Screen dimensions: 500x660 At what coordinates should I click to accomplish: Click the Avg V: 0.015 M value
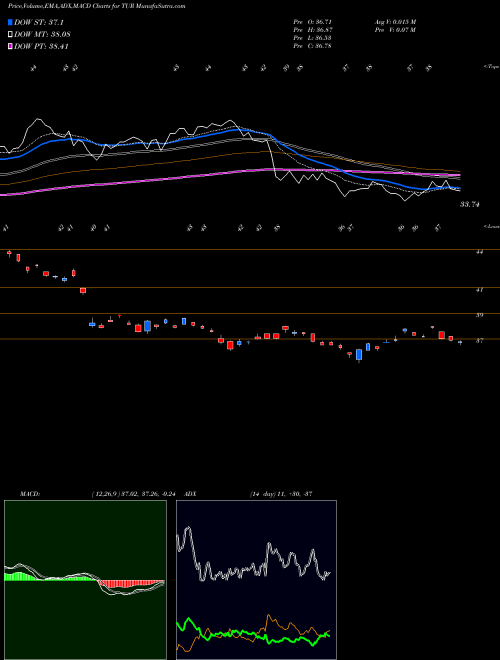point(396,22)
